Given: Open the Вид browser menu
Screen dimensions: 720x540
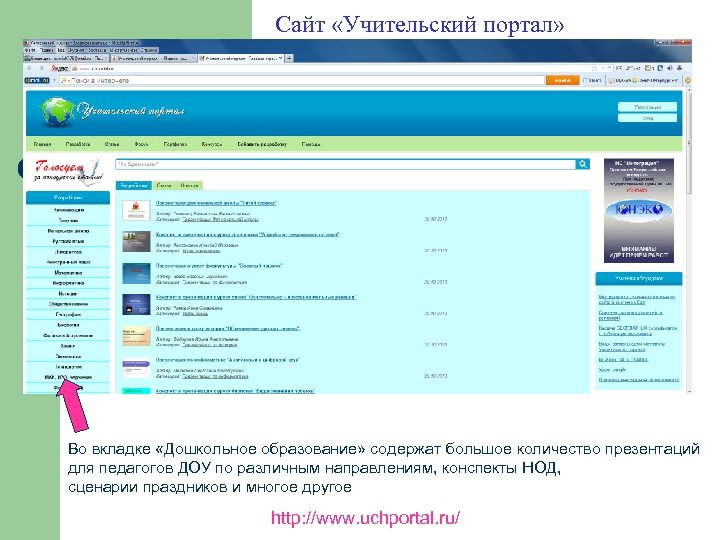Looking at the screenshot, I should (x=61, y=50).
